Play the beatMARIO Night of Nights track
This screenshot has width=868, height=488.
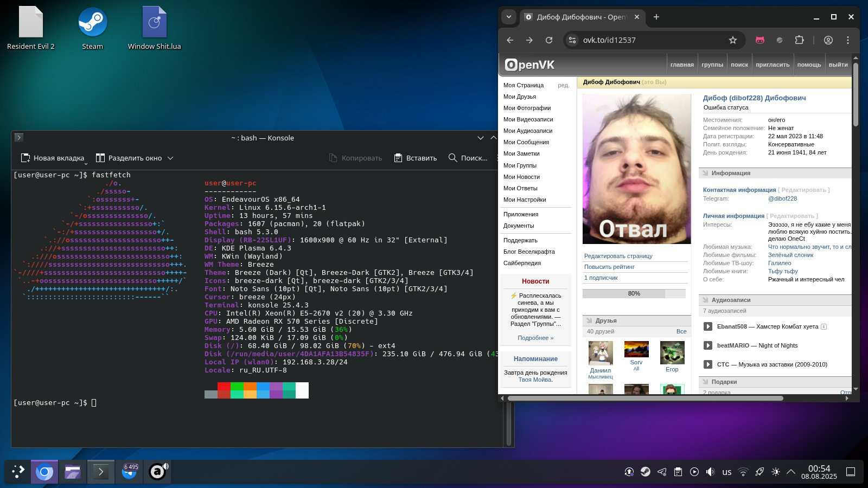tap(708, 345)
